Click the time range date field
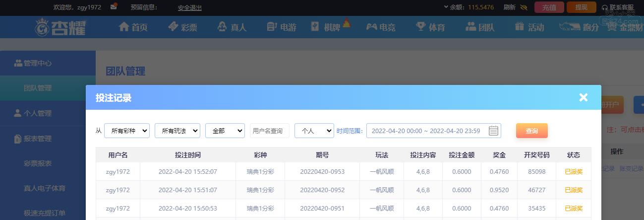This screenshot has width=644, height=220. coord(434,131)
